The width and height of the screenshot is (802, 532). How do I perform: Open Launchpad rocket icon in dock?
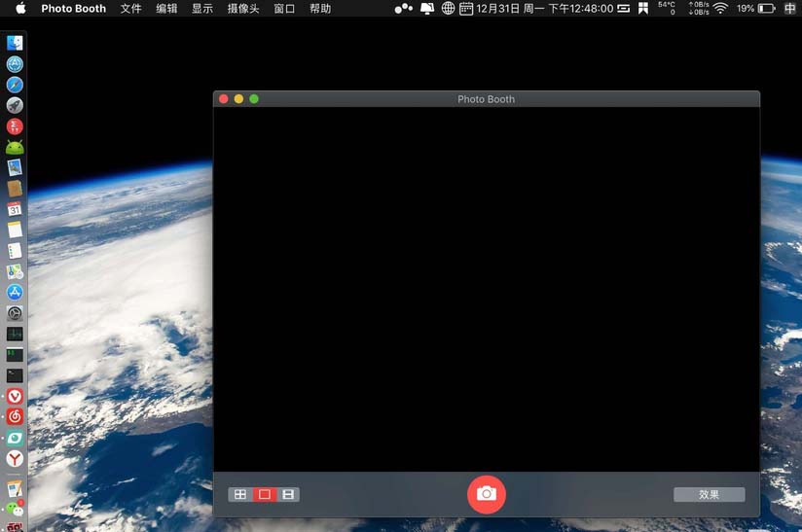pos(15,106)
